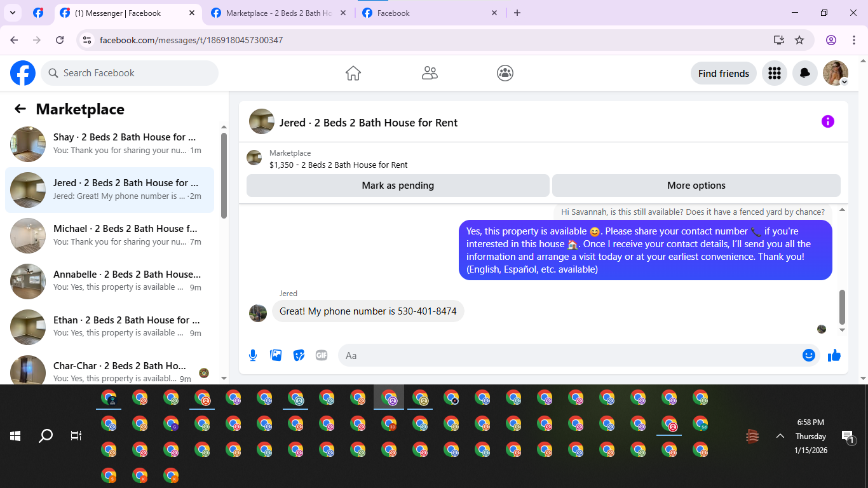Open the Groups icon in top navigation
This screenshot has height=488, width=868.
(505, 73)
